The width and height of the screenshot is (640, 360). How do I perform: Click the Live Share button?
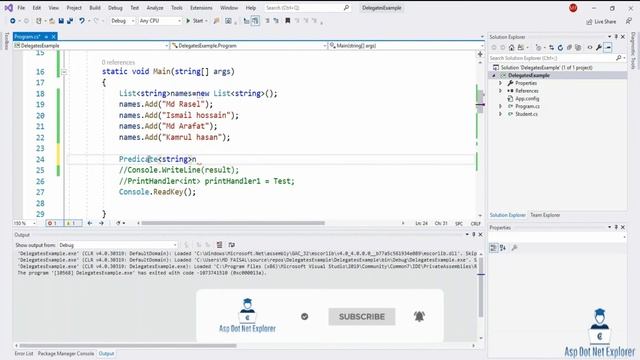click(601, 22)
